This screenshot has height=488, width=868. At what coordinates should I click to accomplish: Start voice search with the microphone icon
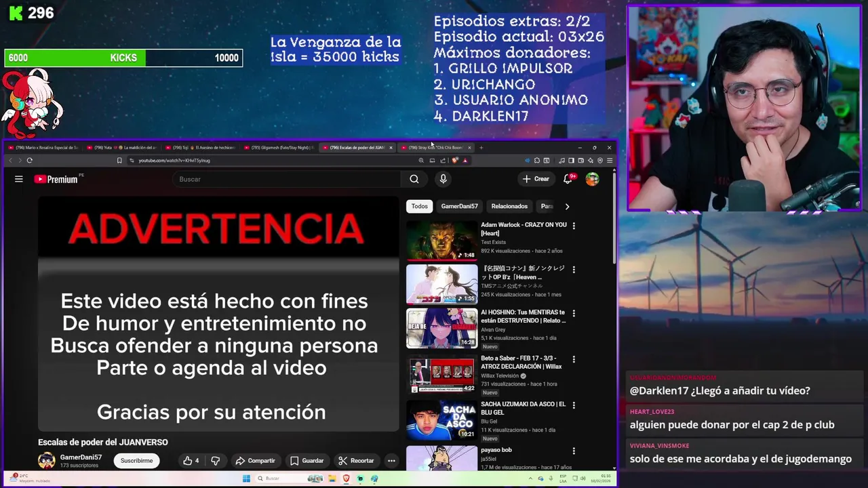tap(443, 179)
